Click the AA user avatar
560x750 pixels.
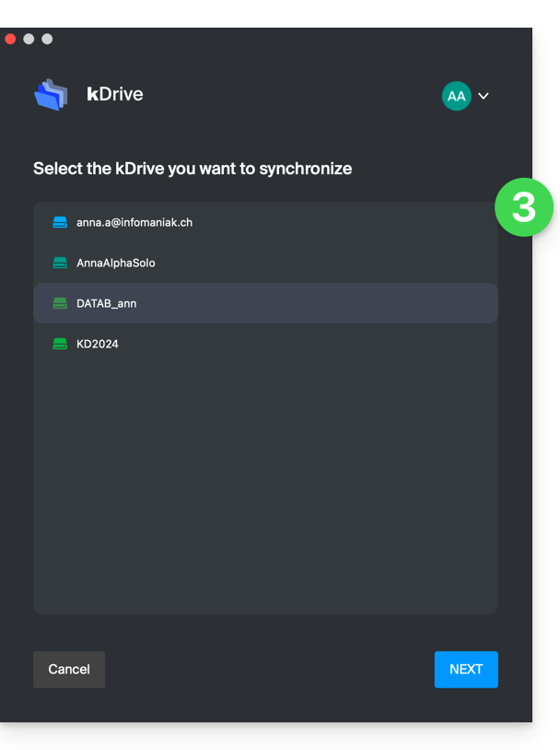[x=456, y=96]
